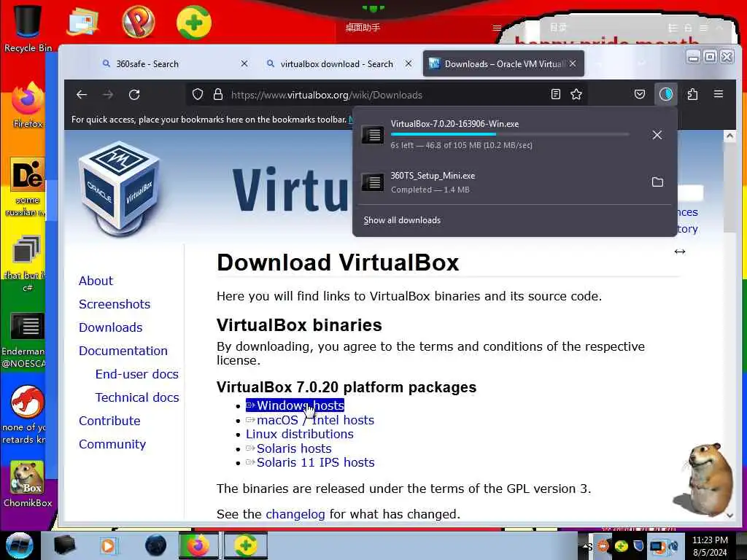Viewport: 747px width, 560px height.
Task: Open the Contribute sidebar link
Action: point(109,421)
